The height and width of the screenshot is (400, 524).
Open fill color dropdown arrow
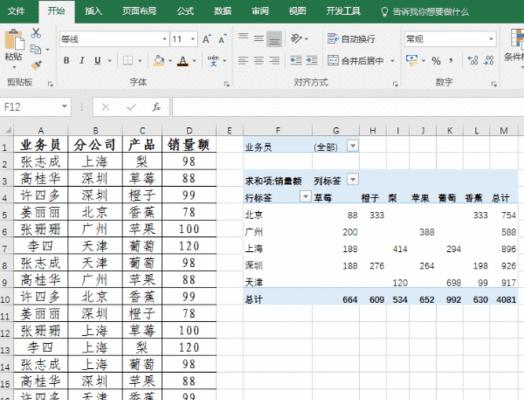tap(170, 61)
